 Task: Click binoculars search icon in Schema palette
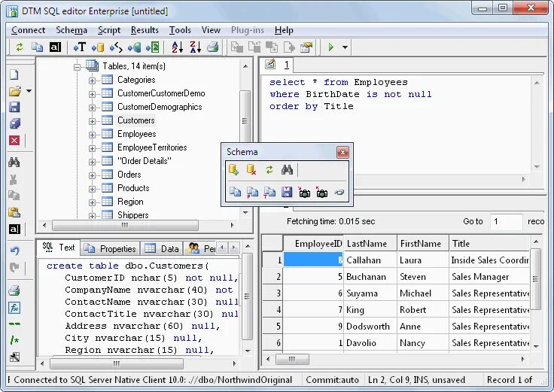287,170
